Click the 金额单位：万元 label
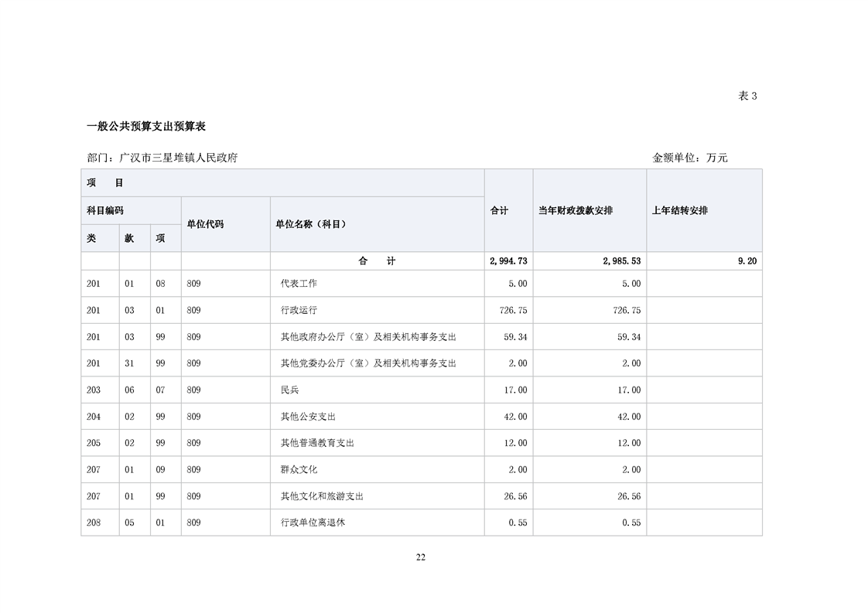Screen dimensions: 868x613 click(x=690, y=158)
